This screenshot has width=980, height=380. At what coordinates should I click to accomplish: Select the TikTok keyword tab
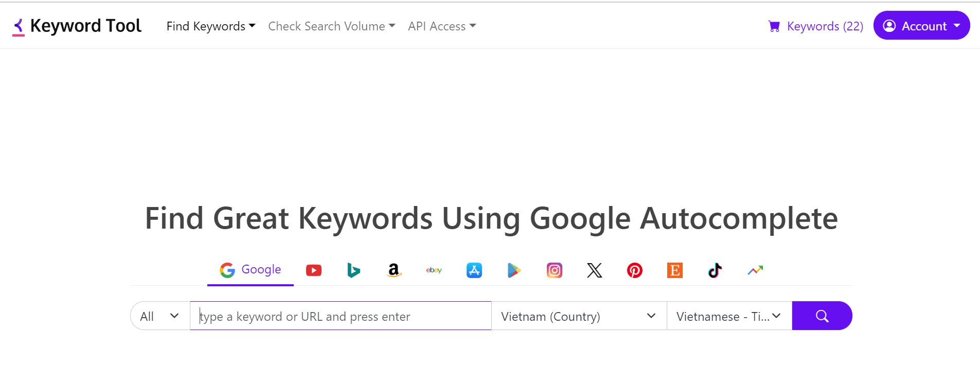coord(715,270)
